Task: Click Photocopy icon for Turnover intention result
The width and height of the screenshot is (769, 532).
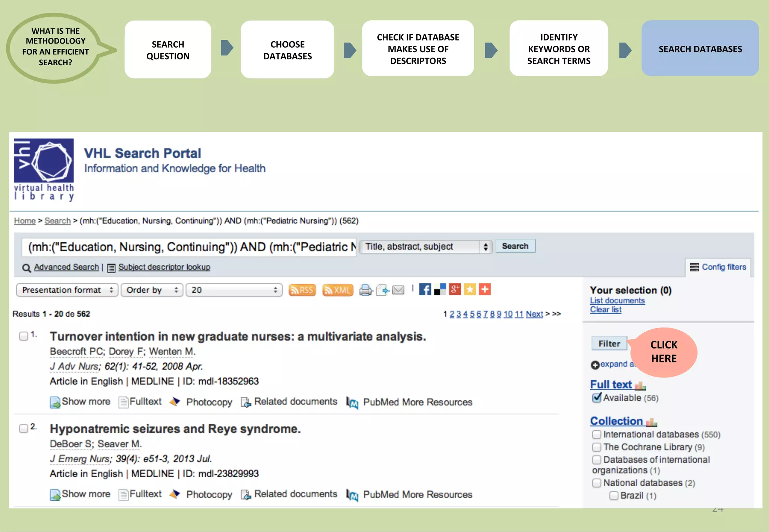Action: [175, 402]
